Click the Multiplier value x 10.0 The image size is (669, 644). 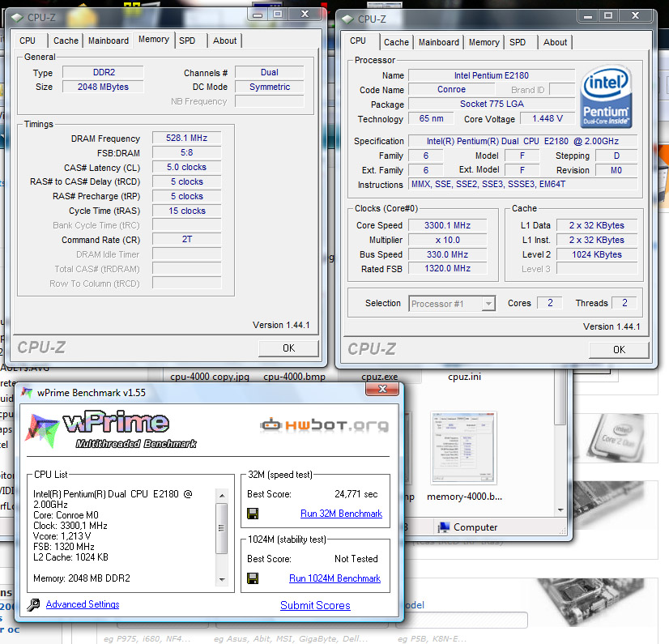coord(448,240)
